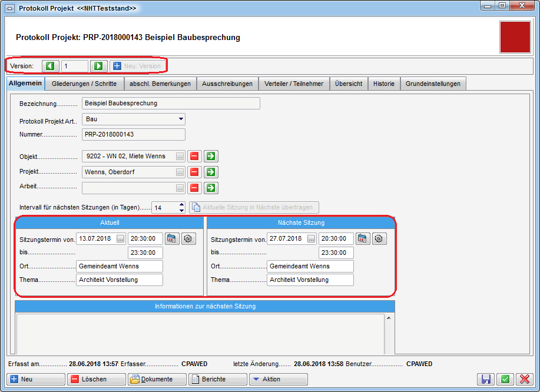Click the red color square in header
Image resolution: width=540 pixels, height=392 pixels.
click(515, 37)
